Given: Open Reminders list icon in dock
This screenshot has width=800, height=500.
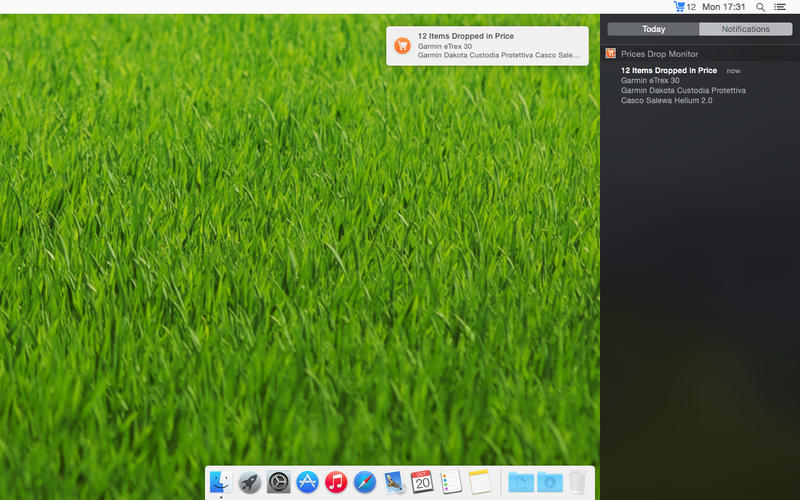Looking at the screenshot, I should [x=451, y=482].
